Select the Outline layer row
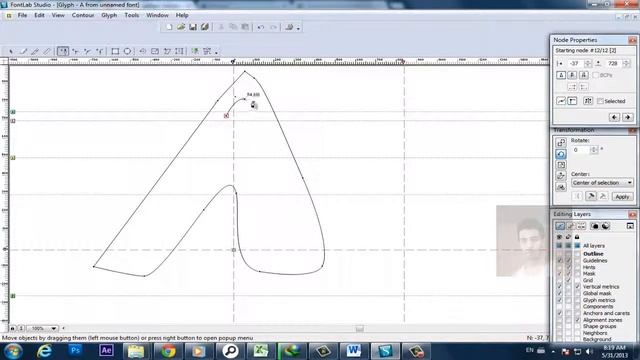The image size is (640, 360). point(593,254)
